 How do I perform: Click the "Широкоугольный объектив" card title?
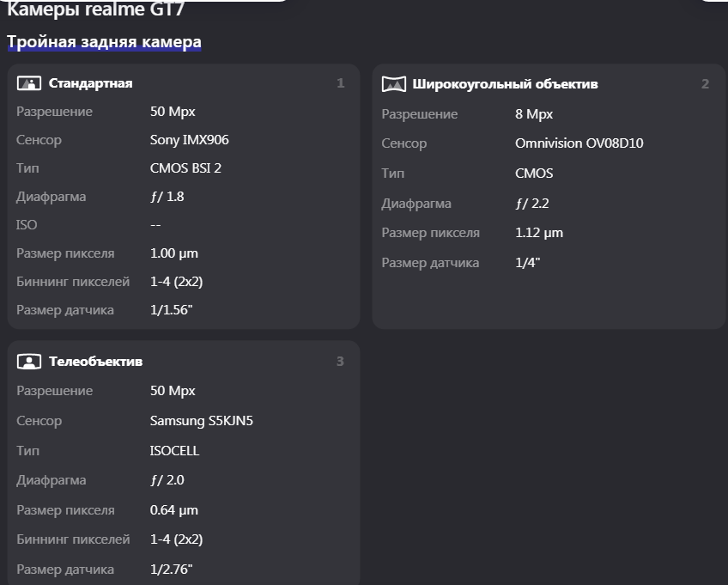[505, 84]
